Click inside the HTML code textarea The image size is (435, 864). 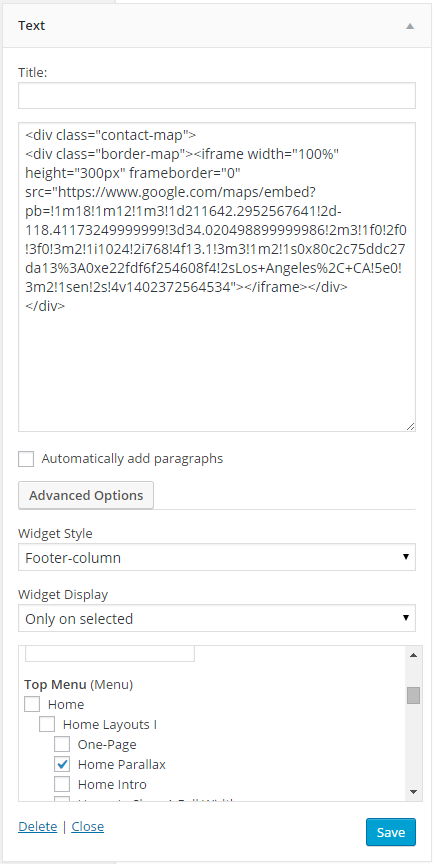pos(217,277)
